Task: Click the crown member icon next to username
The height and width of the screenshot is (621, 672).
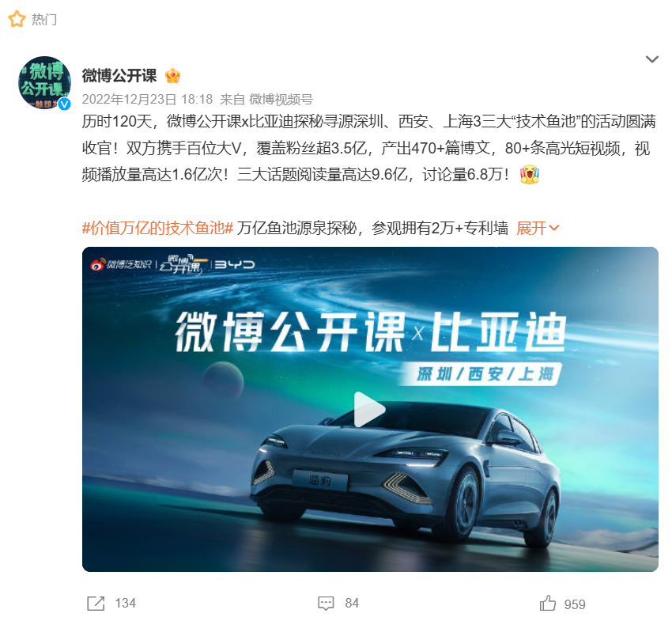Action: coord(172,76)
